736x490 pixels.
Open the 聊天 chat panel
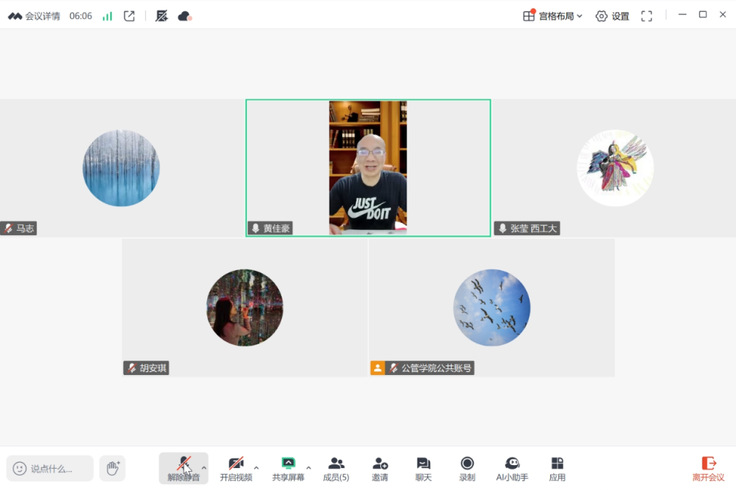tap(423, 467)
